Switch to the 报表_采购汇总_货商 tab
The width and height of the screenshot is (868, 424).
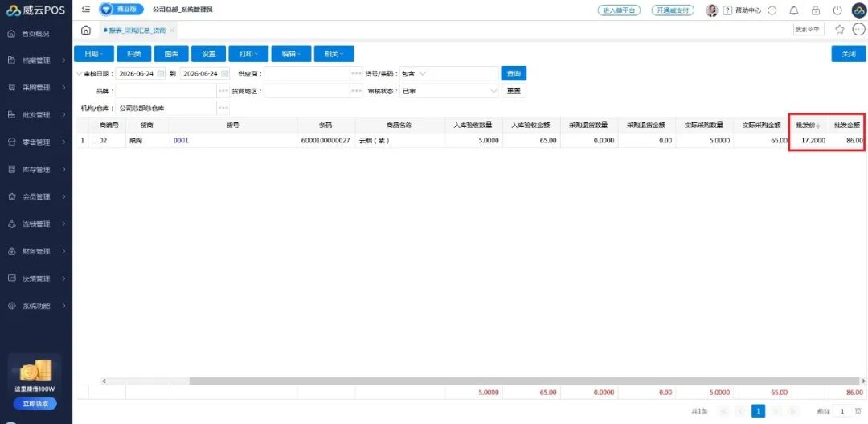pos(137,31)
